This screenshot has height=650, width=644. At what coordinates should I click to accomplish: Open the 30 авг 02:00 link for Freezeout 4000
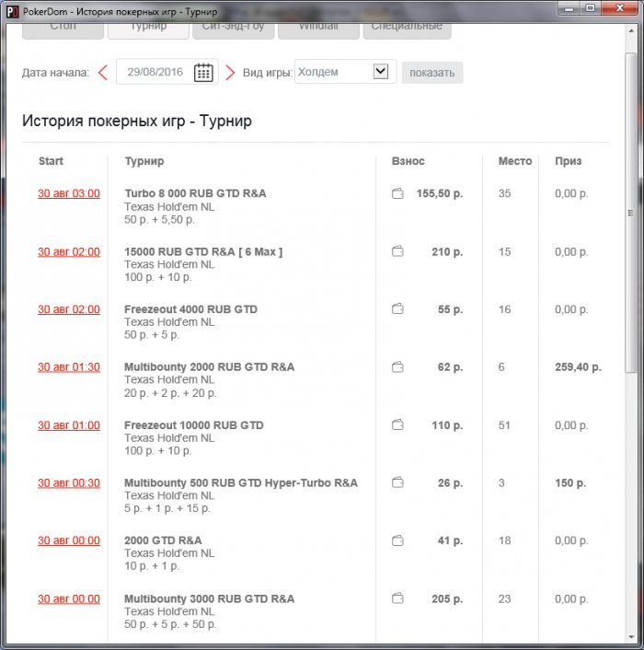[x=69, y=309]
